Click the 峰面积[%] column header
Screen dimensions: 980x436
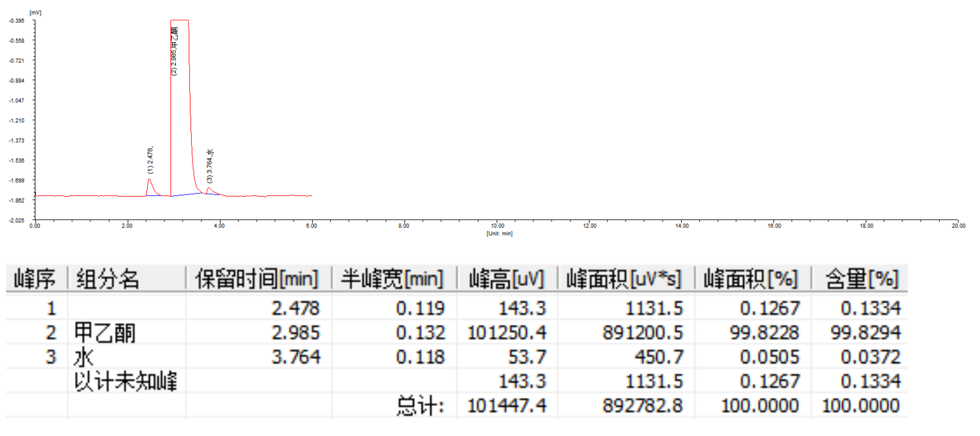click(x=751, y=278)
